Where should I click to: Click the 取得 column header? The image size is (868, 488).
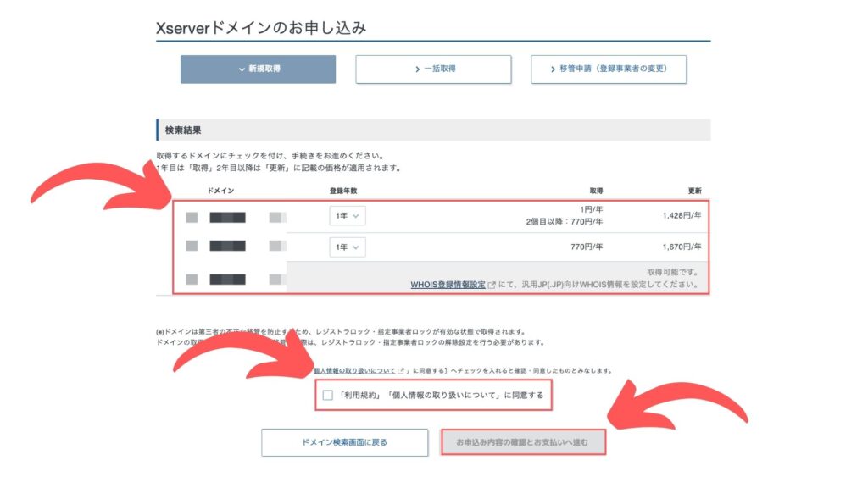tap(596, 191)
